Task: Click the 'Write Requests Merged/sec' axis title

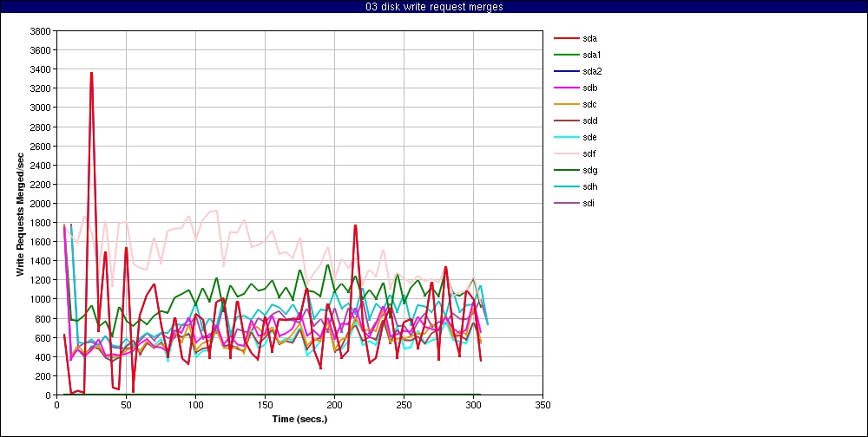Action: click(20, 213)
